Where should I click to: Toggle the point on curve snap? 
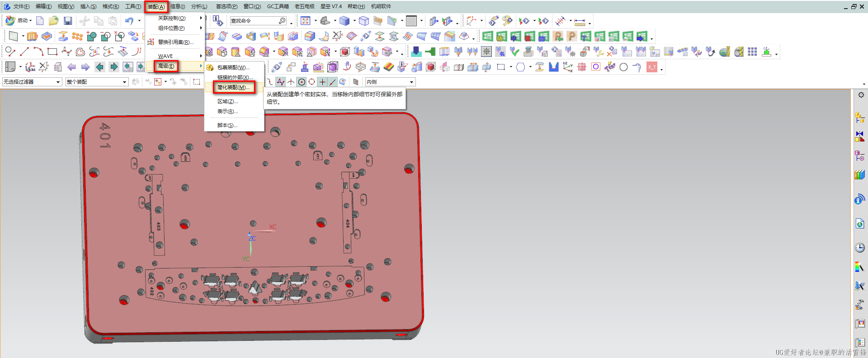point(333,82)
